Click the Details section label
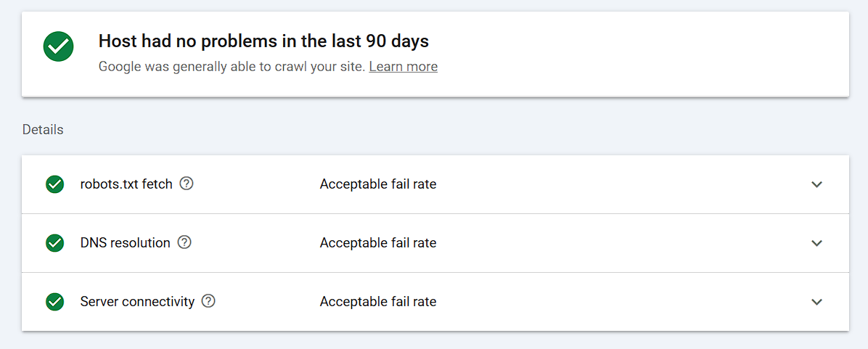Viewport: 868px width, 349px height. point(43,130)
